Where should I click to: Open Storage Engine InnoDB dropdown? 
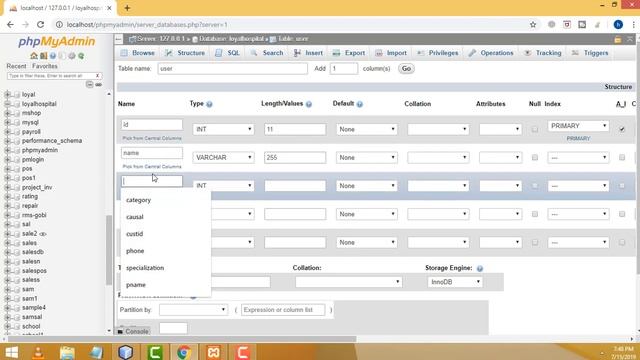[x=455, y=282]
